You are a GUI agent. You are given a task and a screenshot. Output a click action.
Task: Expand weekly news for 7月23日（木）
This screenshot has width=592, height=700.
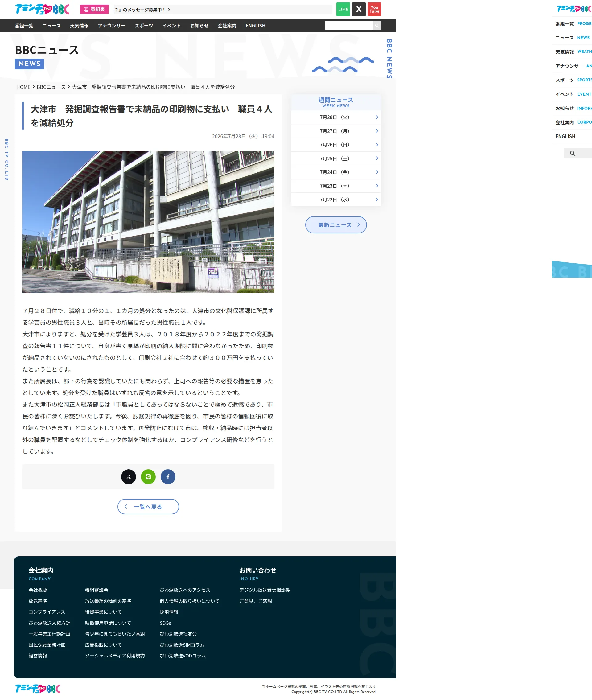pos(335,186)
